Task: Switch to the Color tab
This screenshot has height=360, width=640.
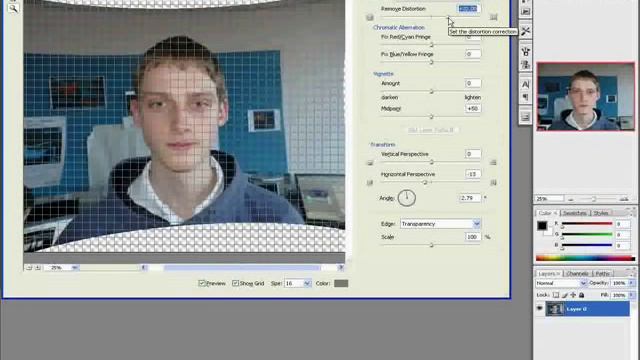Action: [547, 213]
